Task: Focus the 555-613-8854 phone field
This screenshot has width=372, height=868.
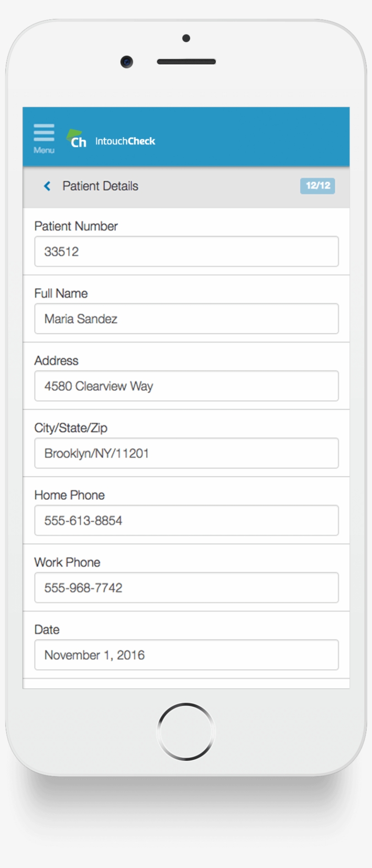Action: [x=186, y=520]
